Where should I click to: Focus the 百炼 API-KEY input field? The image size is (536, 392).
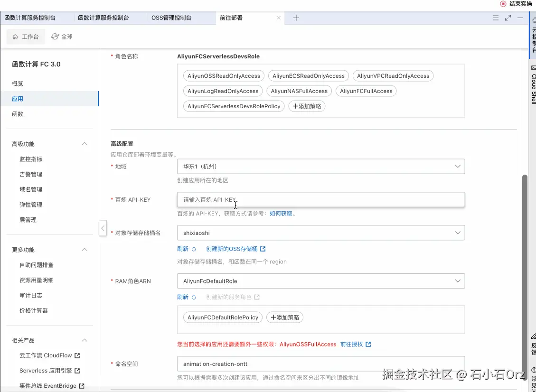(x=320, y=200)
